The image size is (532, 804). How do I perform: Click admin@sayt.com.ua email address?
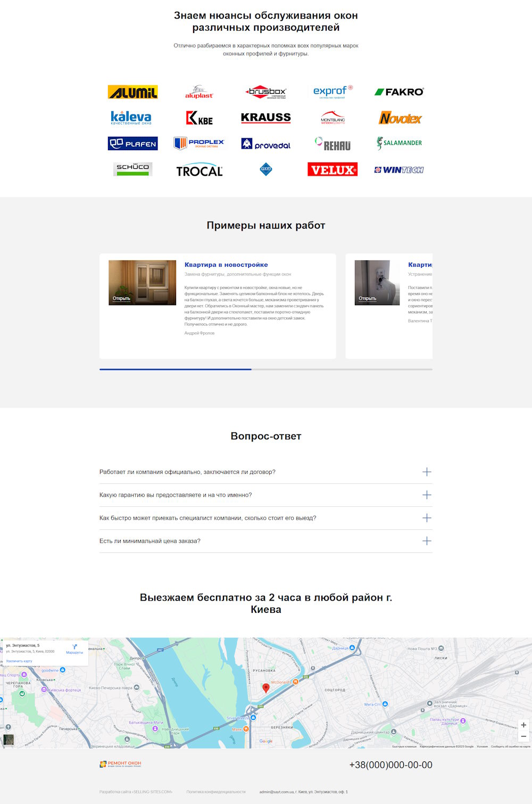tap(277, 792)
